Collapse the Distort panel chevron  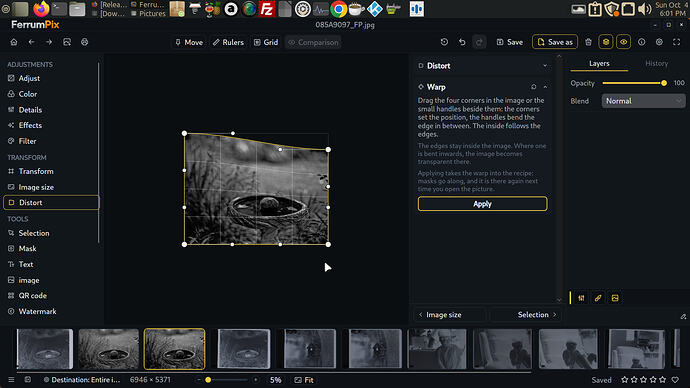545,66
